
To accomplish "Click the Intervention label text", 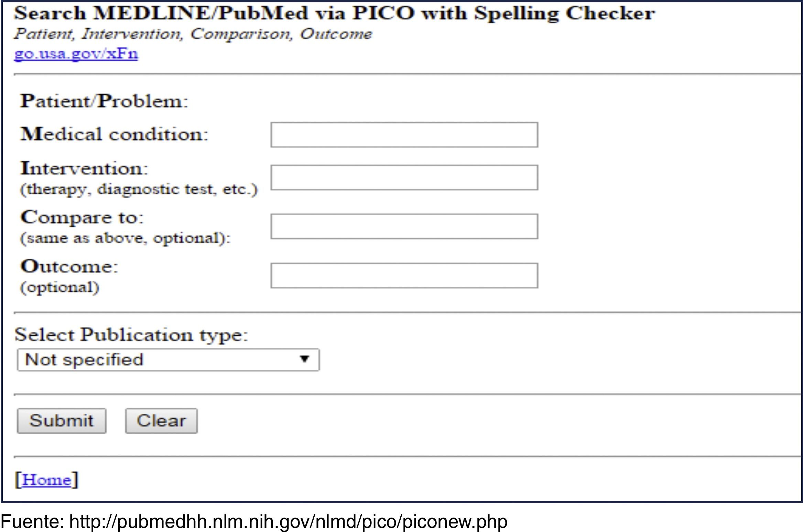I will tap(84, 169).
